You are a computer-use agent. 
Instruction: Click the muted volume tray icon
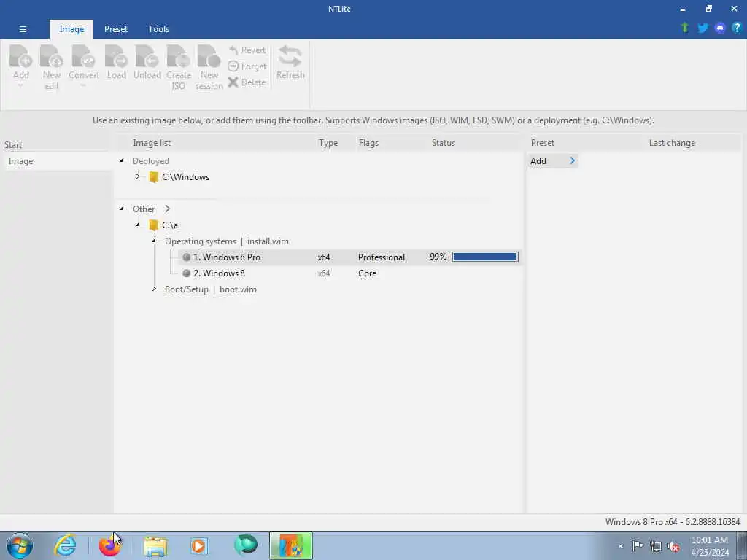[673, 547]
